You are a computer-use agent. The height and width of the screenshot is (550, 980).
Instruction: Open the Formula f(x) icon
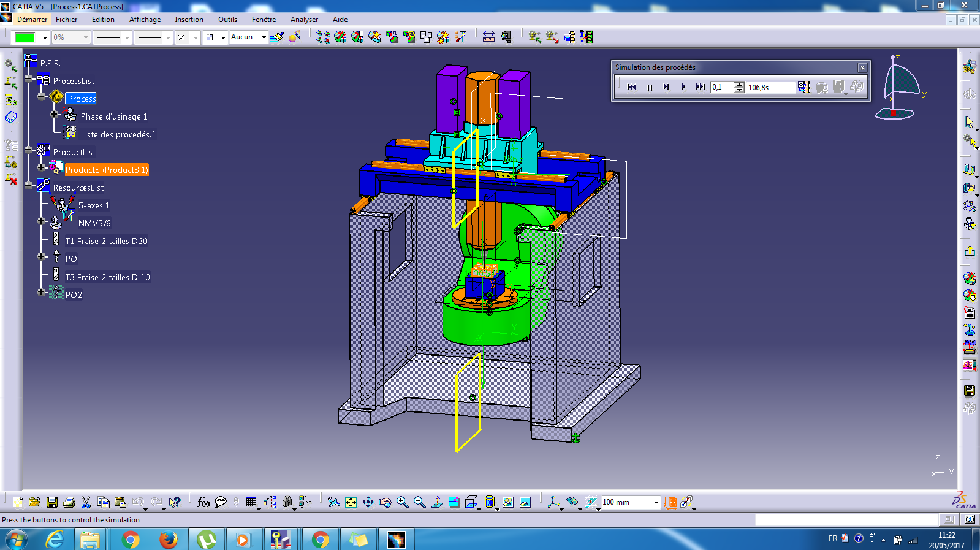203,503
